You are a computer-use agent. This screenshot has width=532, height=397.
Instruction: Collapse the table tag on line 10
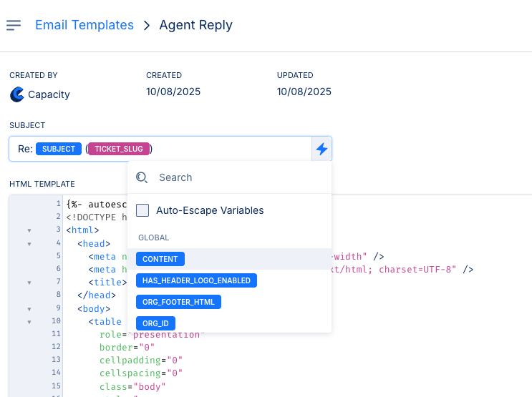(29, 322)
